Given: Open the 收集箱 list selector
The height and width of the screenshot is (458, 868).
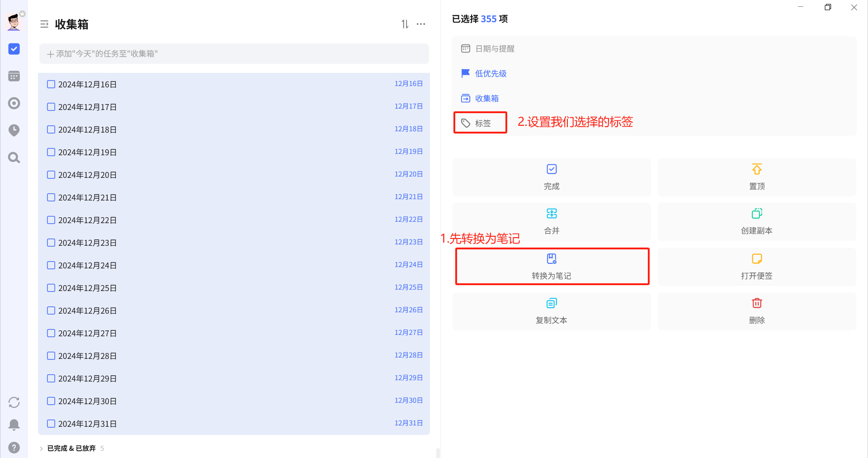Looking at the screenshot, I should pos(480,98).
